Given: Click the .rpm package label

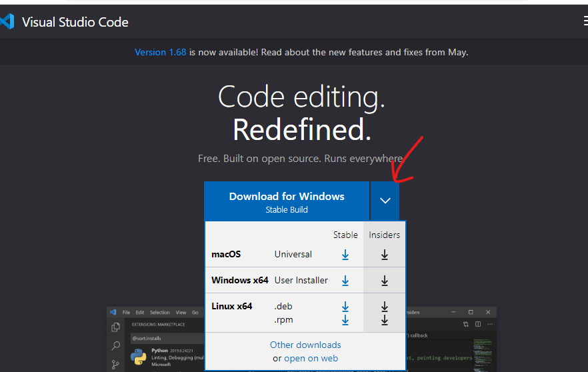Looking at the screenshot, I should [283, 320].
